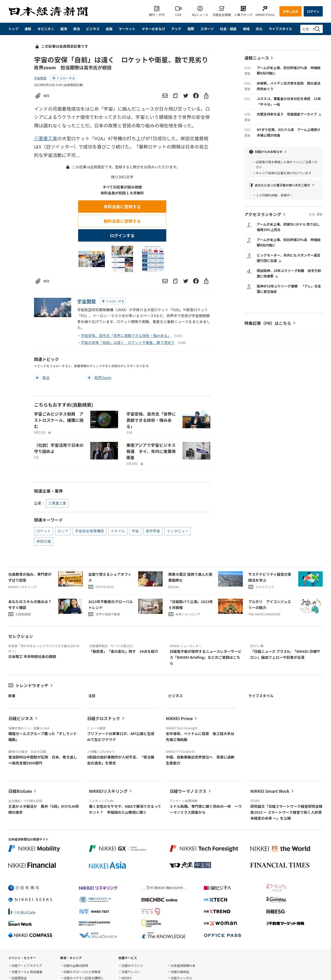The height and width of the screenshot is (980, 331).
Task: Open the マーケット nav item
Action: pos(127,29)
